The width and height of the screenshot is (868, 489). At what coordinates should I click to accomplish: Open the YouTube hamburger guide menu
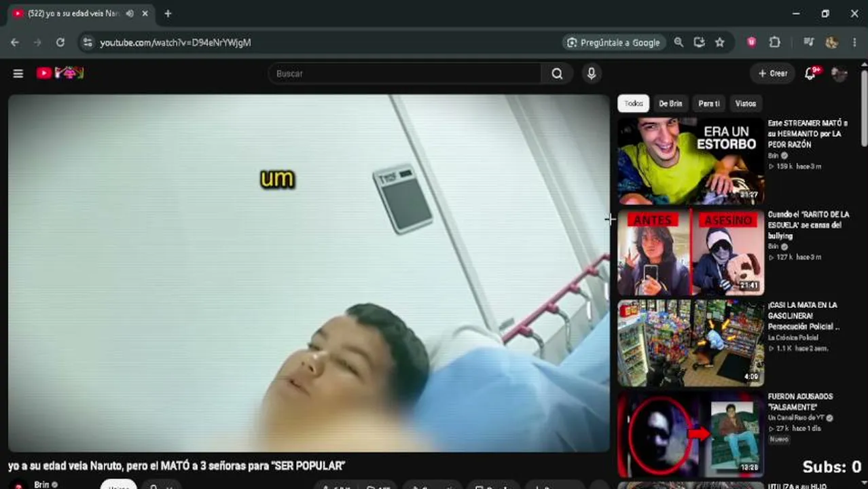coord(18,73)
